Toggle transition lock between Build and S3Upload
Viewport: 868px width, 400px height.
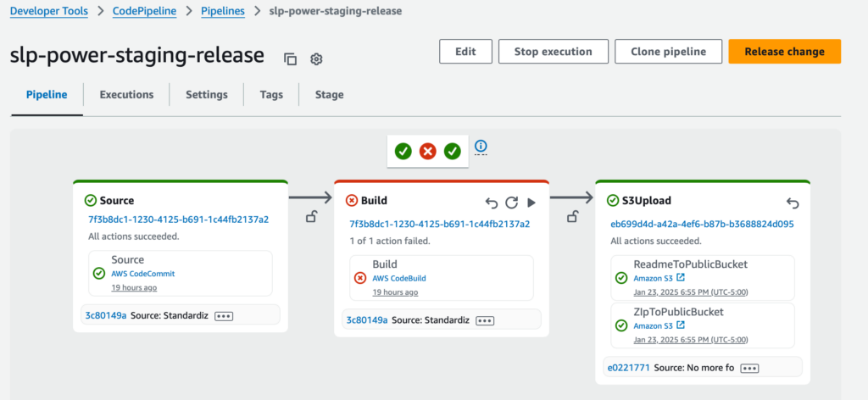(572, 217)
